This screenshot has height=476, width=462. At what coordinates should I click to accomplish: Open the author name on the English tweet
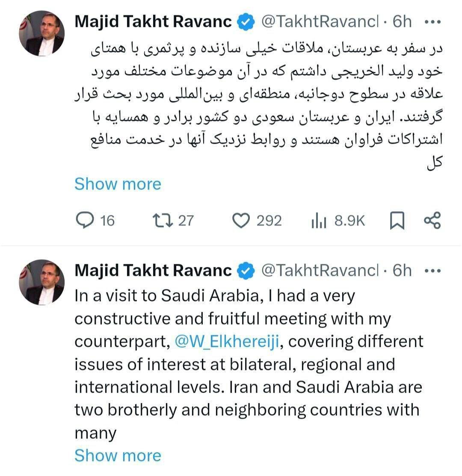[x=153, y=270]
